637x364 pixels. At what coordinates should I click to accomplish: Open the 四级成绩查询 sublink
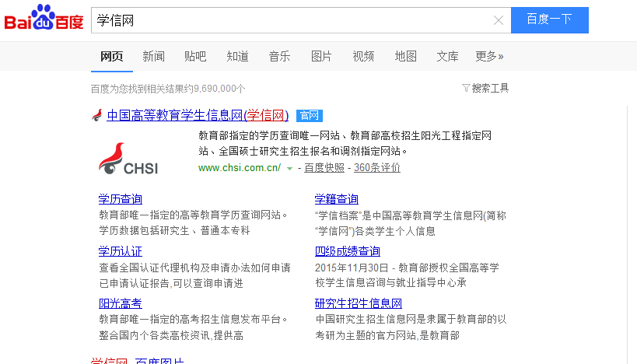[x=348, y=251]
